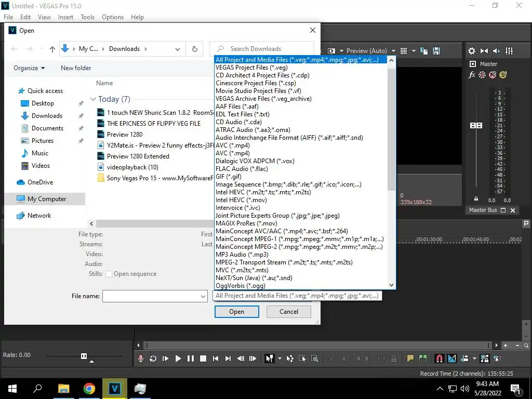The height and width of the screenshot is (399, 532).
Task: Open the File name combo box dropdown
Action: point(203,296)
